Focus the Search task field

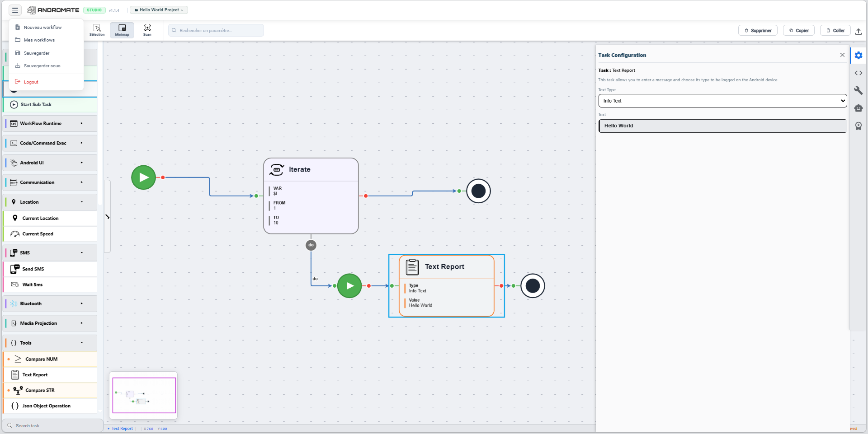pos(53,426)
